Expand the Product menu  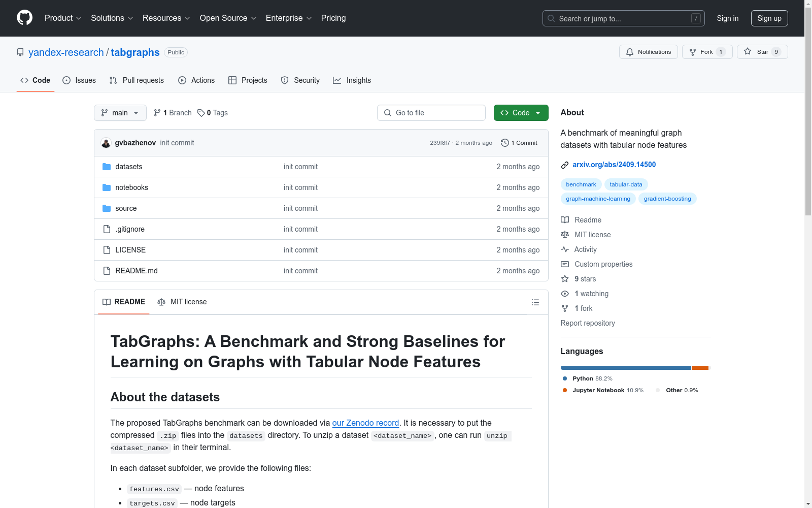click(x=63, y=18)
